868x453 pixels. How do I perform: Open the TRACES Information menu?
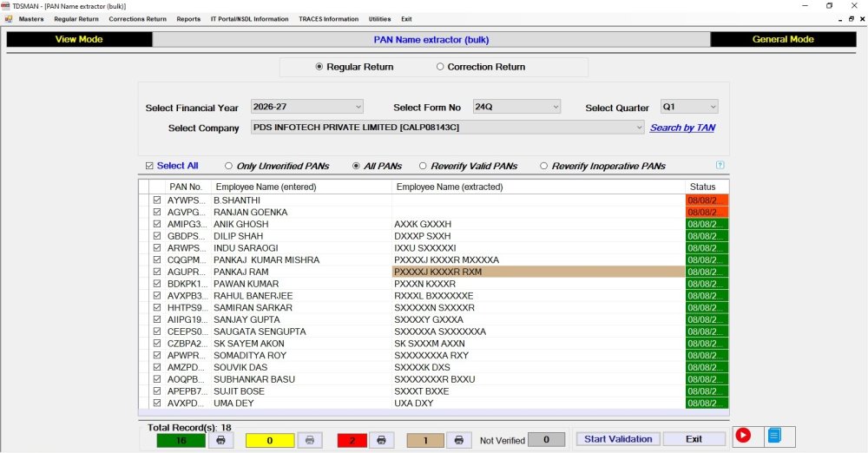pyautogui.click(x=328, y=19)
